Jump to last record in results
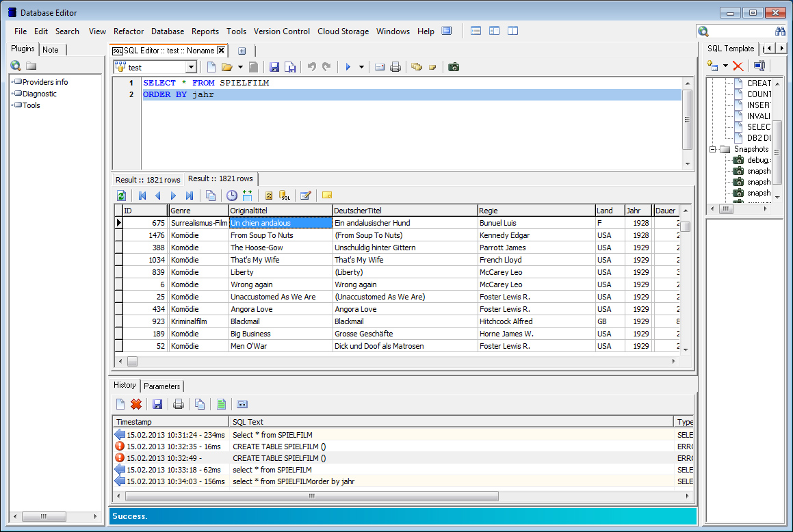793x532 pixels. tap(190, 196)
